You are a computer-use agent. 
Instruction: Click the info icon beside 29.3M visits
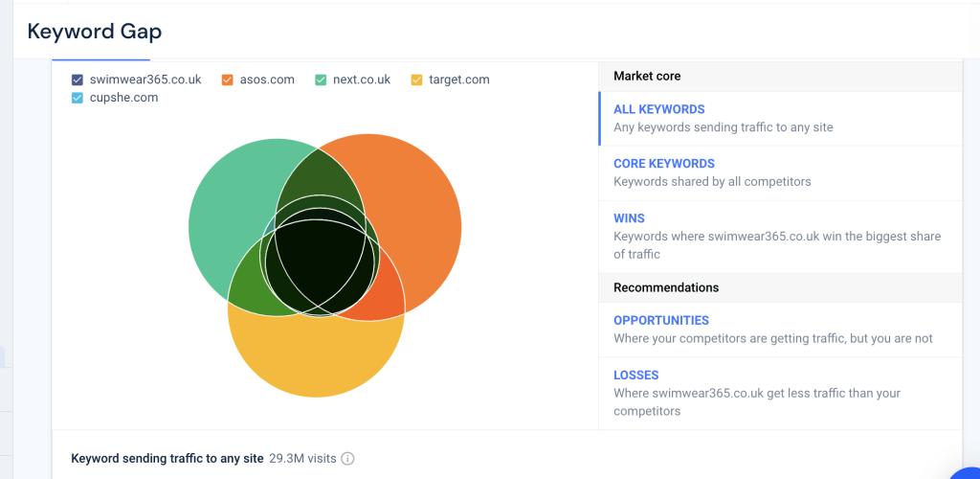[x=347, y=459]
